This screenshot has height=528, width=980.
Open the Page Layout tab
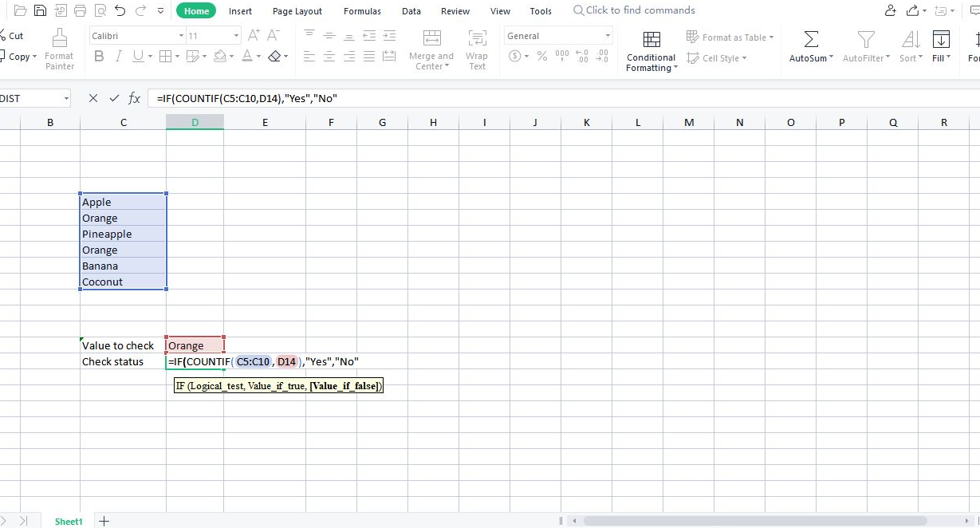pos(296,10)
